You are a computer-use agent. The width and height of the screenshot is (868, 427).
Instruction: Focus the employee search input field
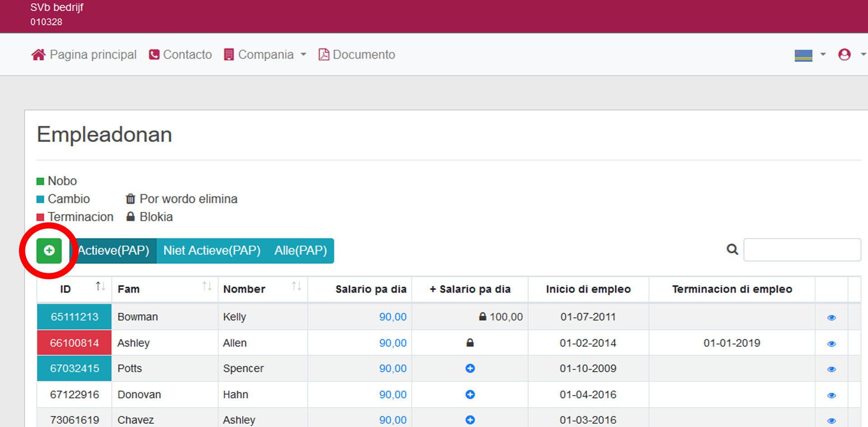point(802,249)
